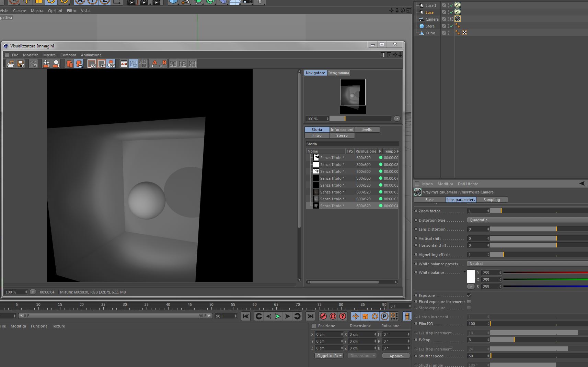Click the white balance color swatch
The height and width of the screenshot is (367, 588).
(471, 276)
